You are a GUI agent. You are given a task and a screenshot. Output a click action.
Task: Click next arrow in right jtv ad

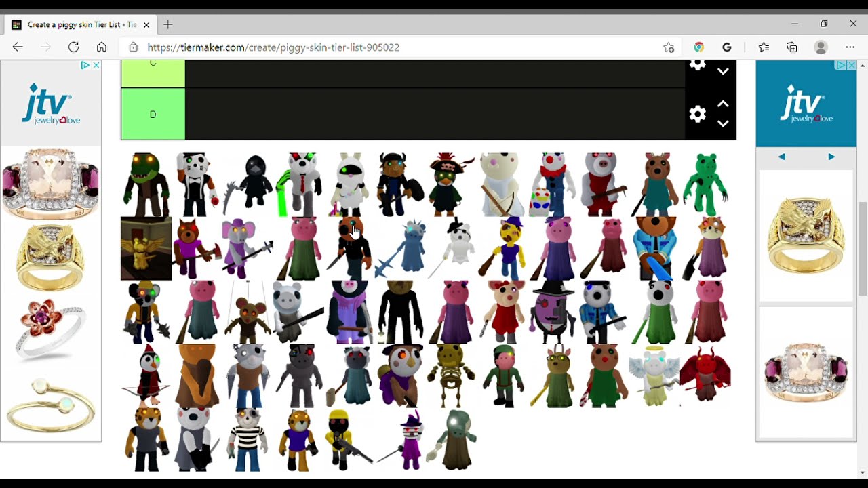point(831,157)
